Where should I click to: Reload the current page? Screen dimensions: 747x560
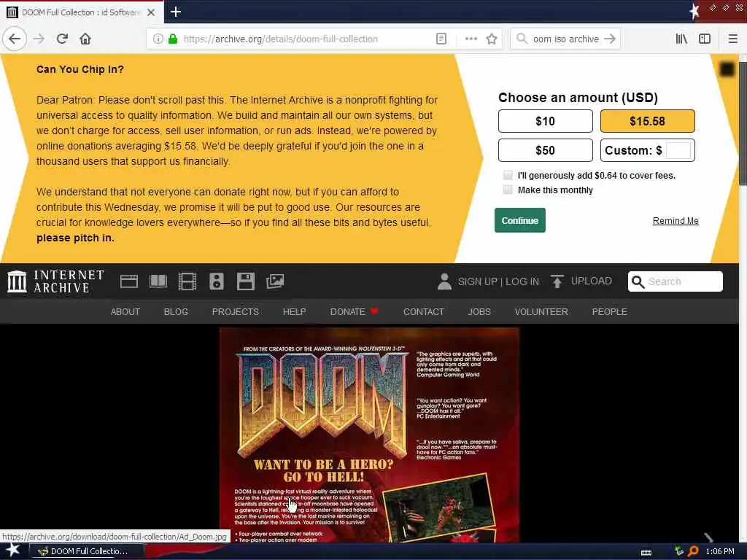[62, 39]
